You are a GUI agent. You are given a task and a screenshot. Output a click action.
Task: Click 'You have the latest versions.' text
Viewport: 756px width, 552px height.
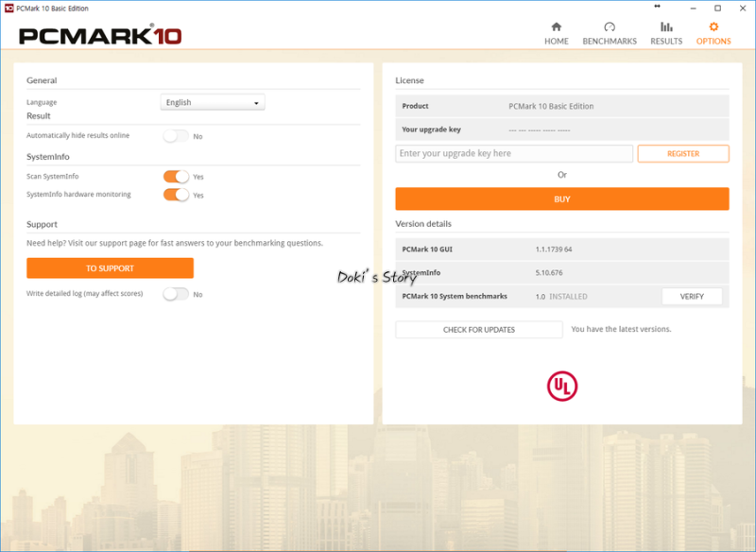(621, 329)
